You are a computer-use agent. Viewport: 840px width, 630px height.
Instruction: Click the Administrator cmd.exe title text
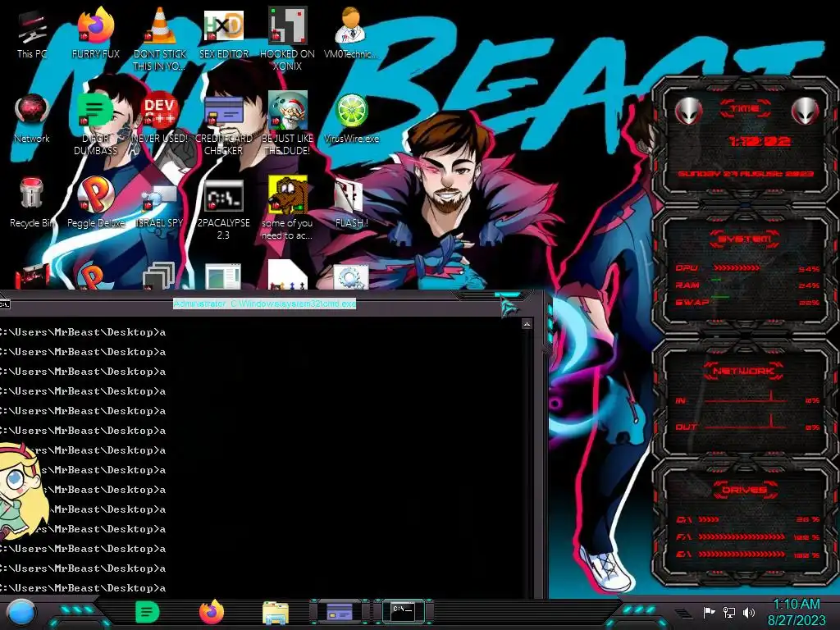tap(265, 304)
